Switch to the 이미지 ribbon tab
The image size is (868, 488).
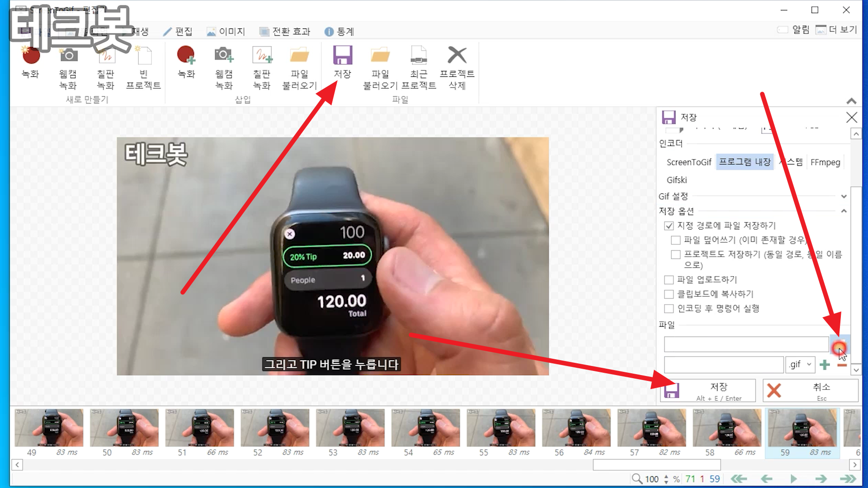(226, 32)
